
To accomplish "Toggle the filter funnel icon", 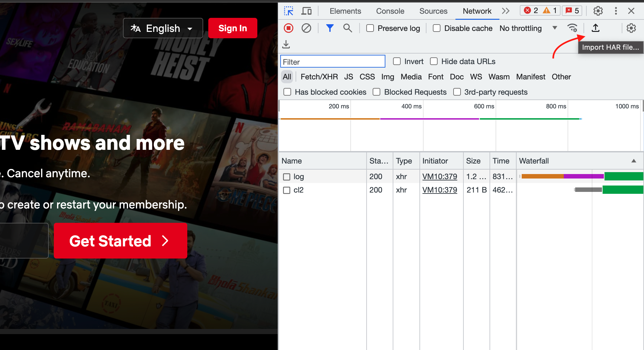I will click(x=330, y=28).
